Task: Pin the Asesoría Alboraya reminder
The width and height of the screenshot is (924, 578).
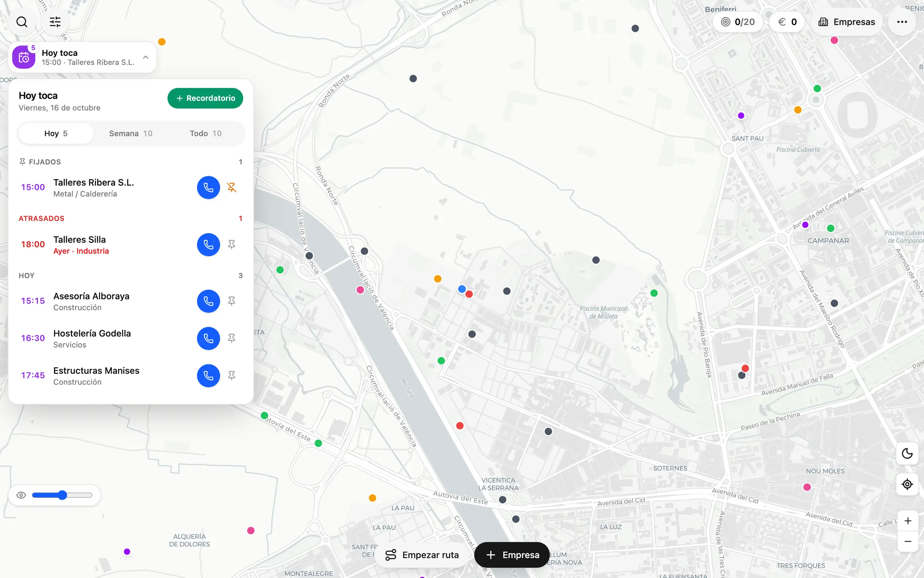Action: 231,301
